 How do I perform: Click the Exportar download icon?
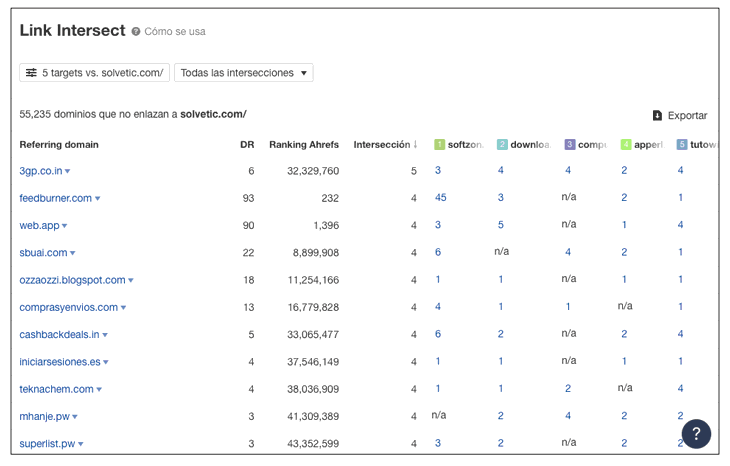(657, 116)
